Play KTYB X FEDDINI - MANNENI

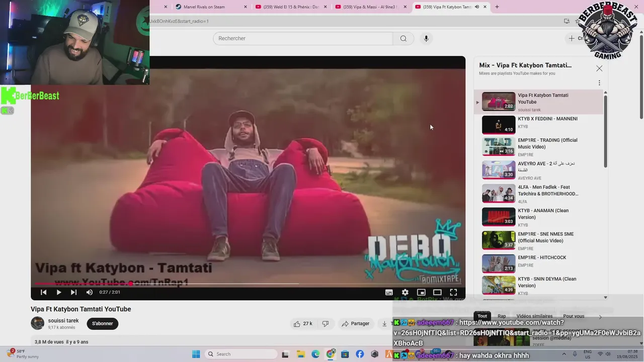tap(538, 125)
